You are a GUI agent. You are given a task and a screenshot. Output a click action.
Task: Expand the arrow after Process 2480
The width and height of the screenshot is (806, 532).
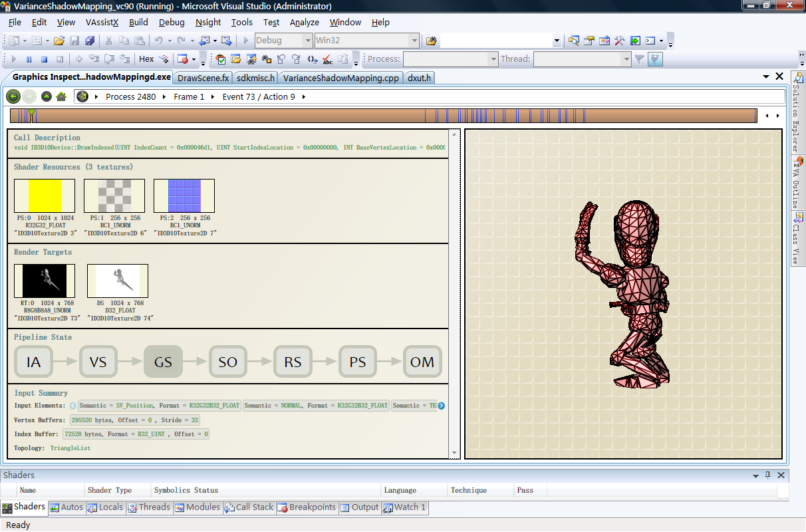164,97
